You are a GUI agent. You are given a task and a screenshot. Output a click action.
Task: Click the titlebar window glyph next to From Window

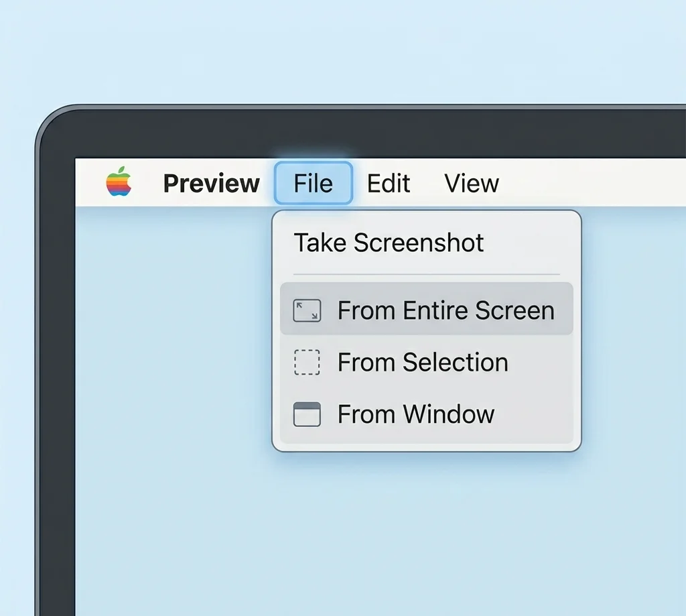click(x=307, y=414)
